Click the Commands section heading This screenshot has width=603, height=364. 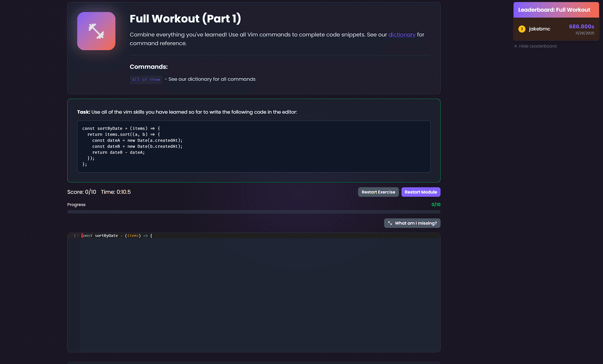click(x=149, y=67)
